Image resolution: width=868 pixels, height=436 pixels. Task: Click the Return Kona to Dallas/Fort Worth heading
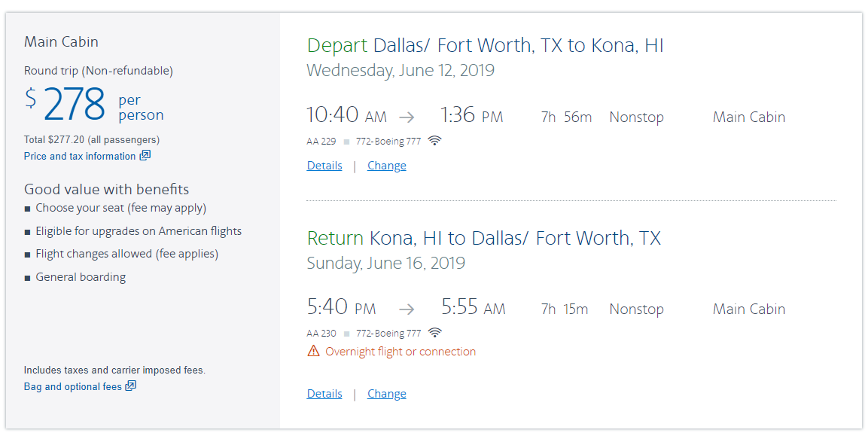pos(483,238)
